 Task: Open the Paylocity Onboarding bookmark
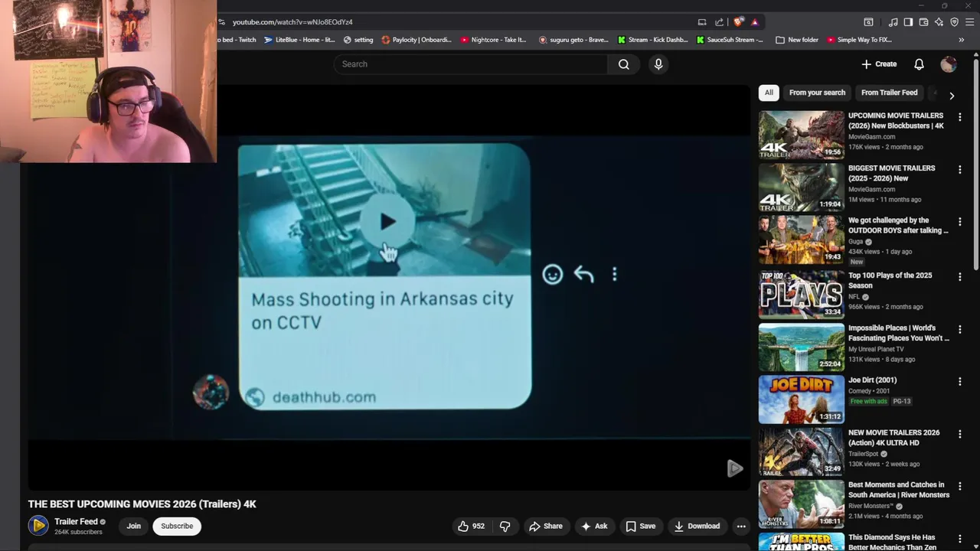tap(416, 40)
